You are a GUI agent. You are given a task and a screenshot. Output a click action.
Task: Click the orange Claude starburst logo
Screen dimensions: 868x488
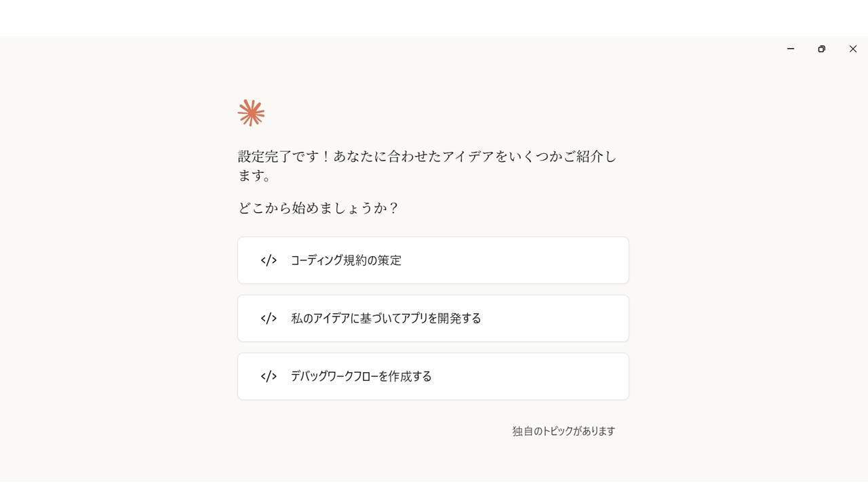pyautogui.click(x=250, y=113)
